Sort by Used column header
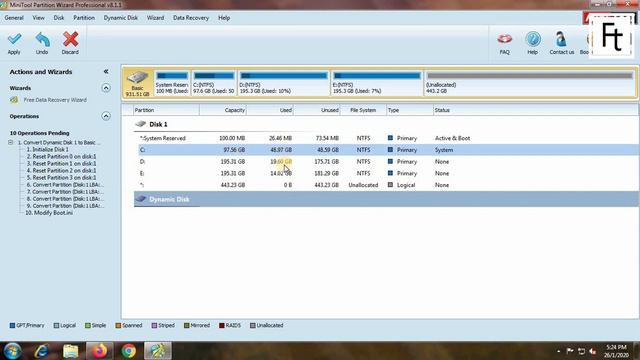 pos(270,110)
